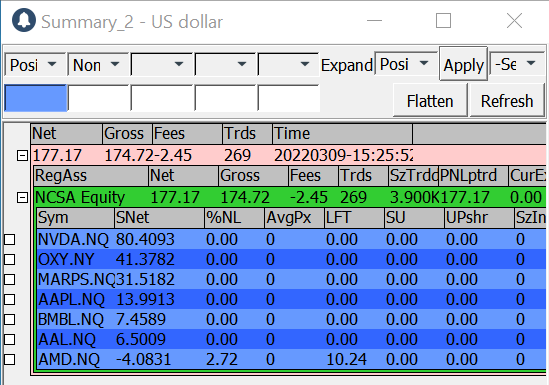Viewport: 549px width, 385px height.
Task: Tick the checkbox for AMD.NQ row
Action: pos(10,359)
